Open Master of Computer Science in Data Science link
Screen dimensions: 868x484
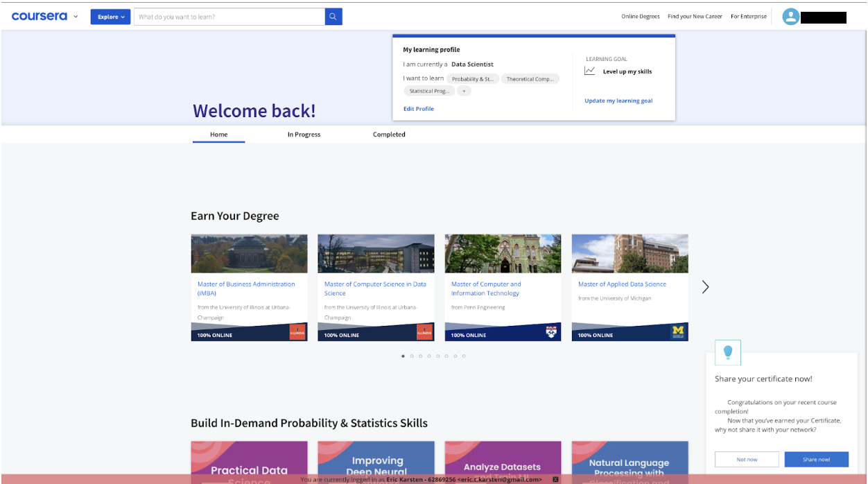(x=375, y=288)
